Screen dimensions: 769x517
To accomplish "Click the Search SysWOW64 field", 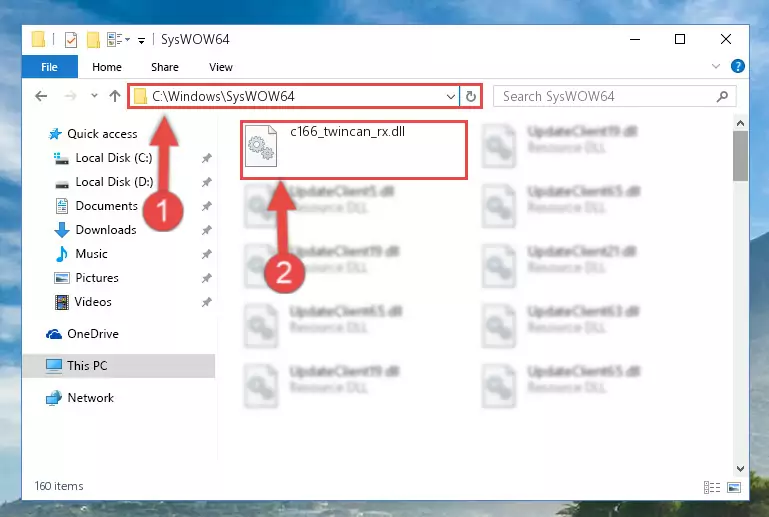I will click(614, 96).
